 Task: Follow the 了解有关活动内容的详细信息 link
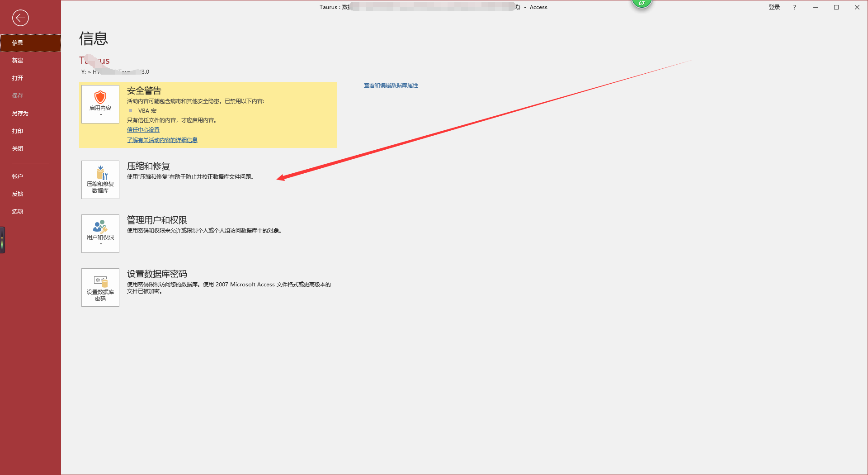coord(162,140)
